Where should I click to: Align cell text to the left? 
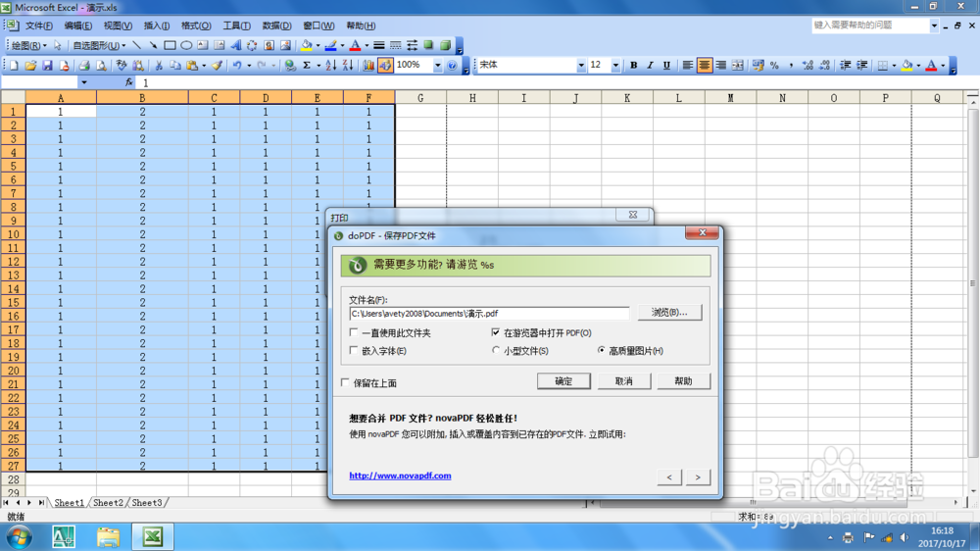(x=688, y=65)
